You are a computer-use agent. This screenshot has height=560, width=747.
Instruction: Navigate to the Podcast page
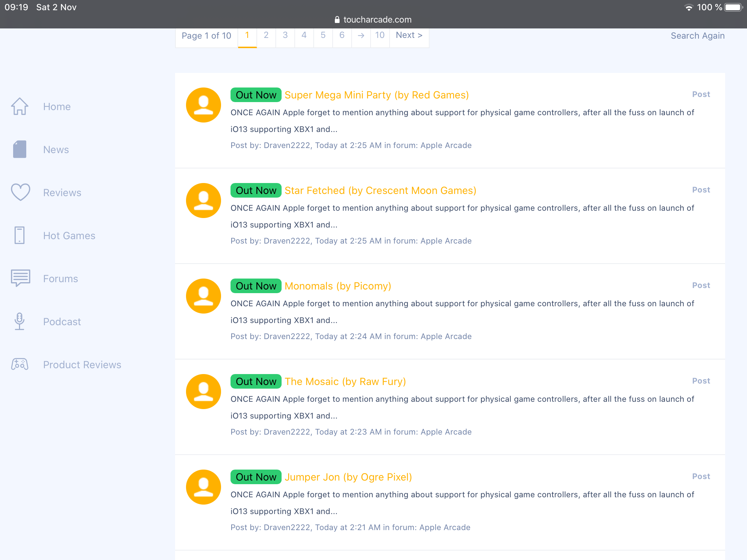point(62,322)
